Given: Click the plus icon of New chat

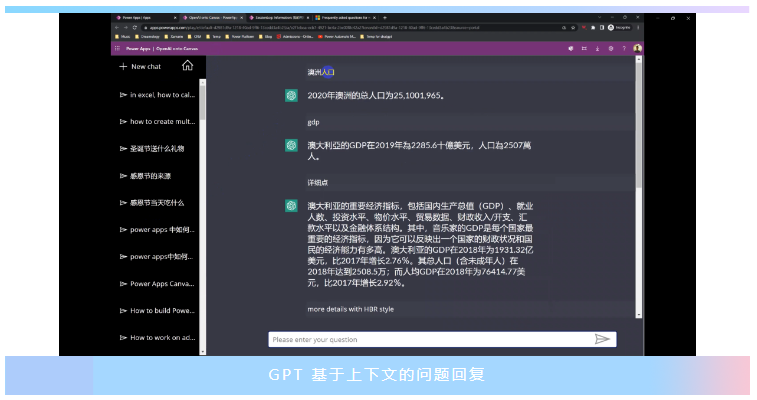Looking at the screenshot, I should pos(123,67).
